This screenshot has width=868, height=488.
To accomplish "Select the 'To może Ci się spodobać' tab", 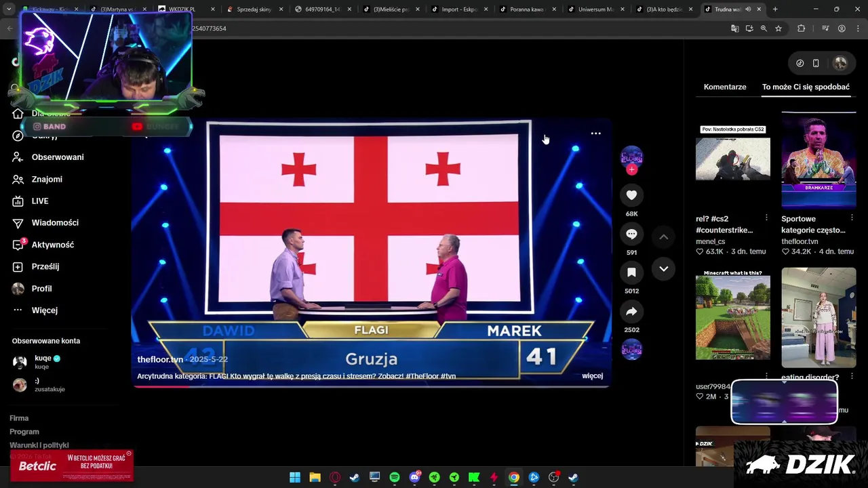I will [806, 87].
